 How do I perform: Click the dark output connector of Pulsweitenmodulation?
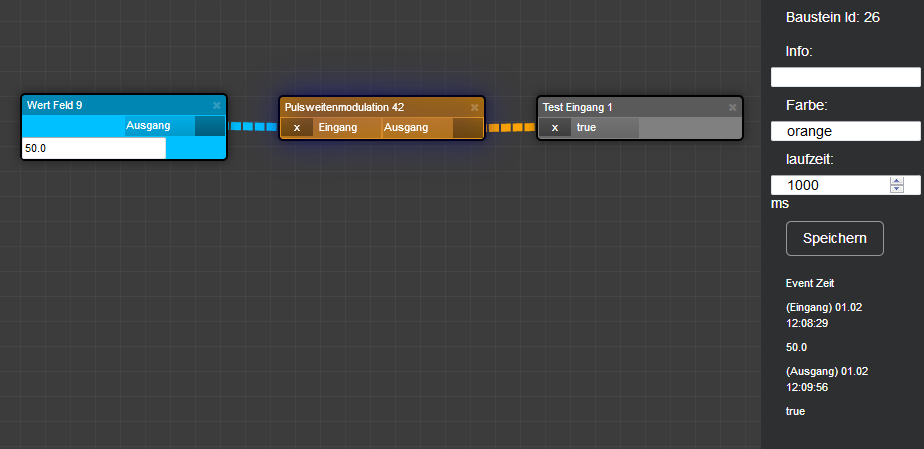[x=468, y=128]
